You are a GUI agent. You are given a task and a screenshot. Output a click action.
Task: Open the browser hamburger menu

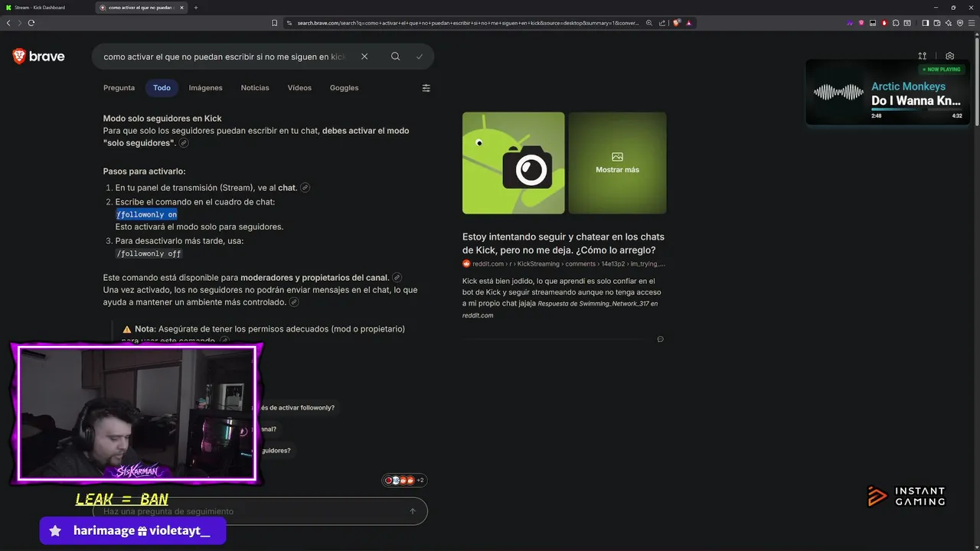(x=971, y=23)
